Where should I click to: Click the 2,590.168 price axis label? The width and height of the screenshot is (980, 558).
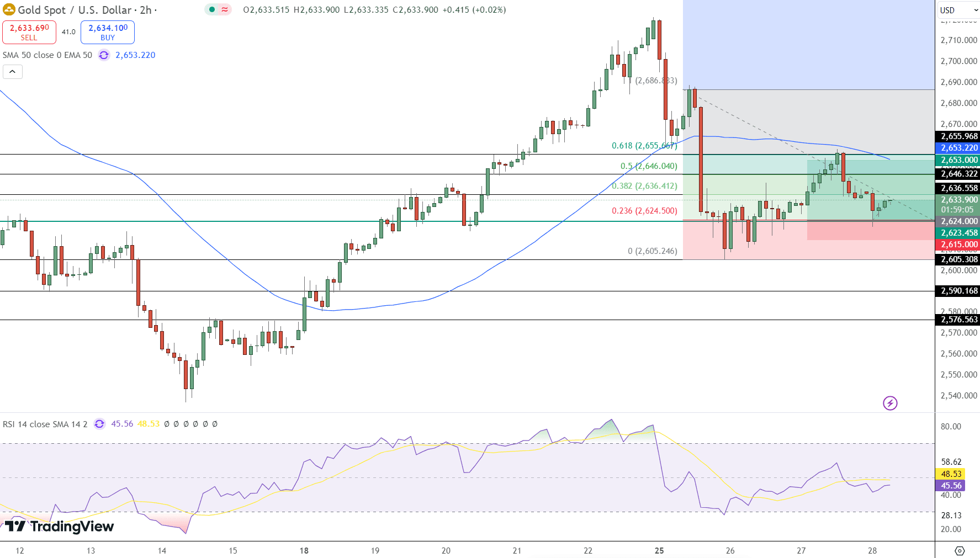click(x=957, y=291)
